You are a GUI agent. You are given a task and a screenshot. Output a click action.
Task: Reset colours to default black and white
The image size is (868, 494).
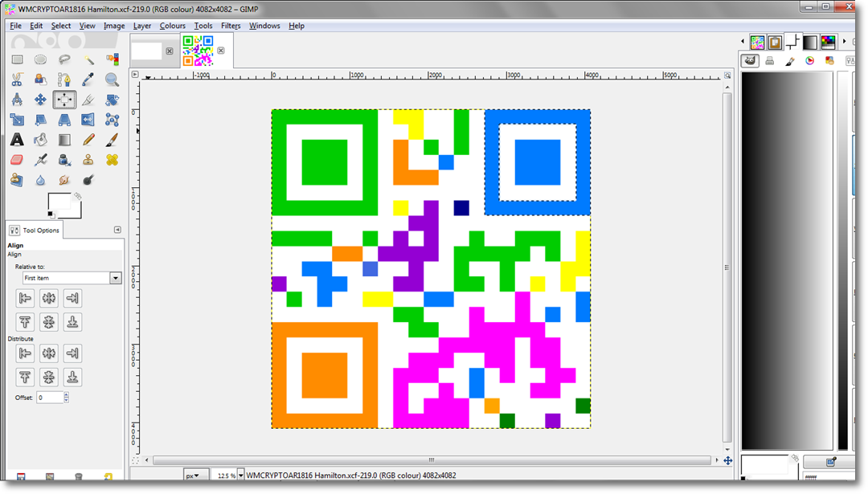(51, 214)
